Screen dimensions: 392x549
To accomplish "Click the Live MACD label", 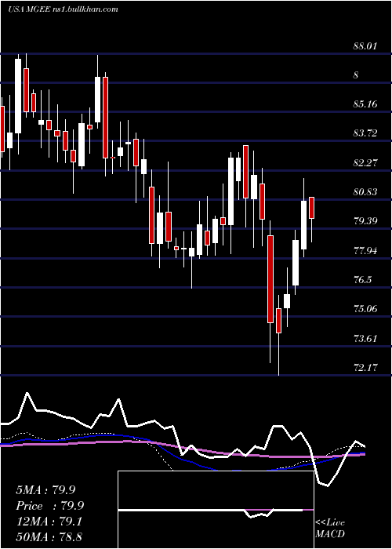I will [330, 529].
